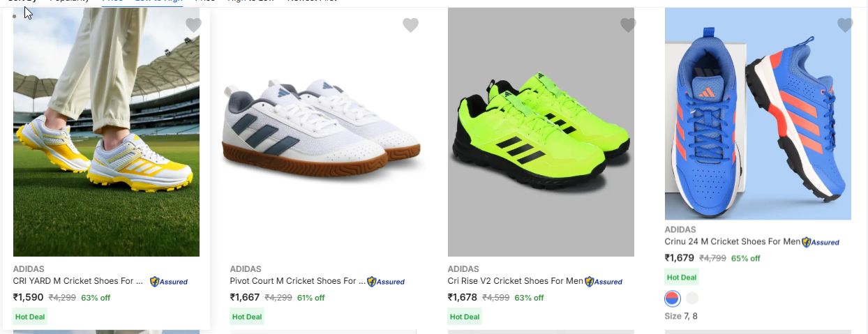Screen dimensions: 868x334
Task: Click heart icon on Pivot Court M shoes
Action: click(410, 25)
